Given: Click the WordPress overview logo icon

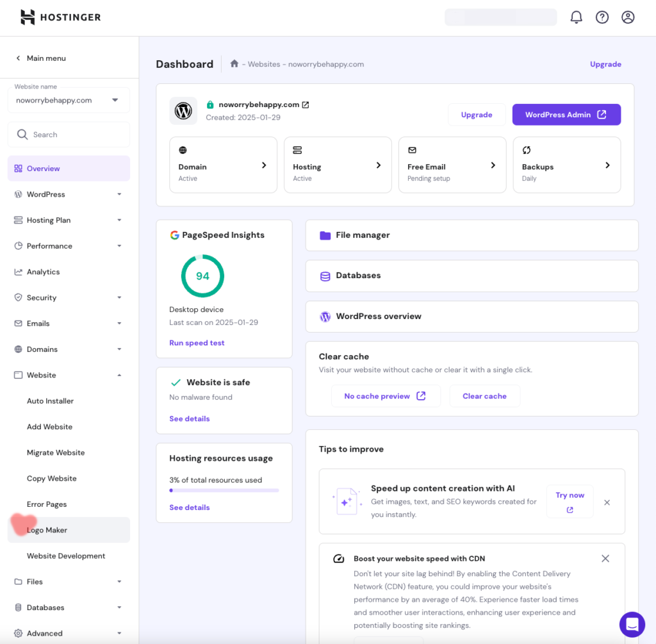Looking at the screenshot, I should point(325,317).
